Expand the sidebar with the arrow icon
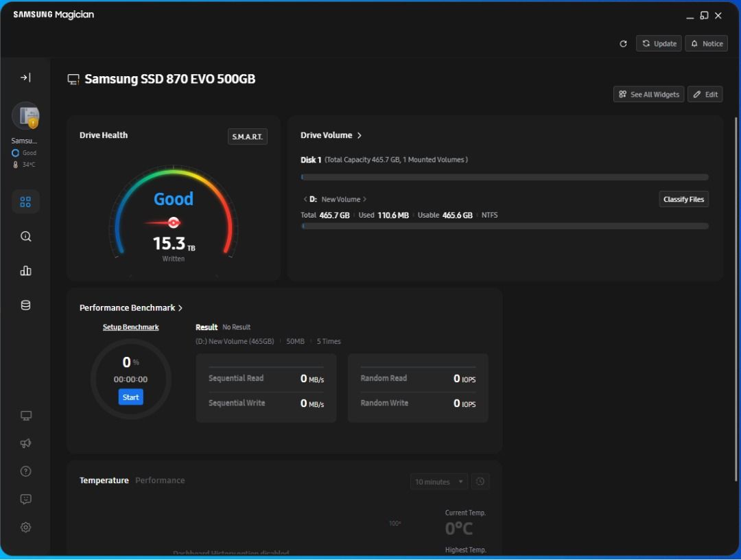 point(25,78)
